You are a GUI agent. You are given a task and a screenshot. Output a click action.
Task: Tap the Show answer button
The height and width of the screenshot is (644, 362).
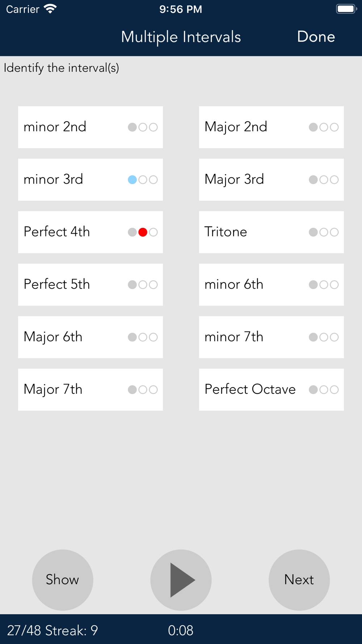click(x=63, y=580)
